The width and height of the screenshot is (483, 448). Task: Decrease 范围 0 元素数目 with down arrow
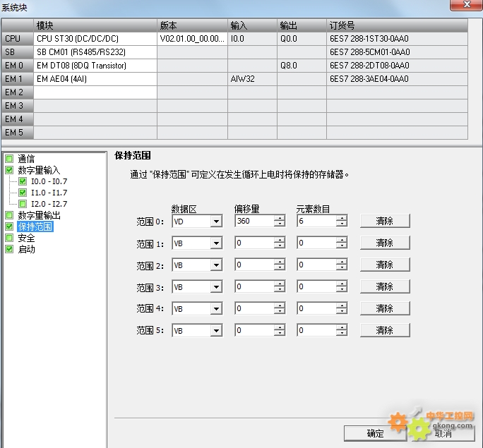click(x=342, y=225)
